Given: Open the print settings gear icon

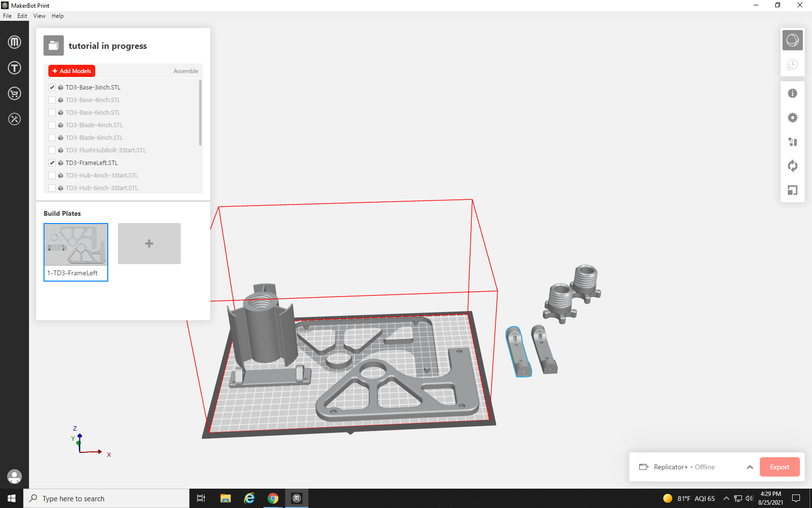Looking at the screenshot, I should point(793,118).
